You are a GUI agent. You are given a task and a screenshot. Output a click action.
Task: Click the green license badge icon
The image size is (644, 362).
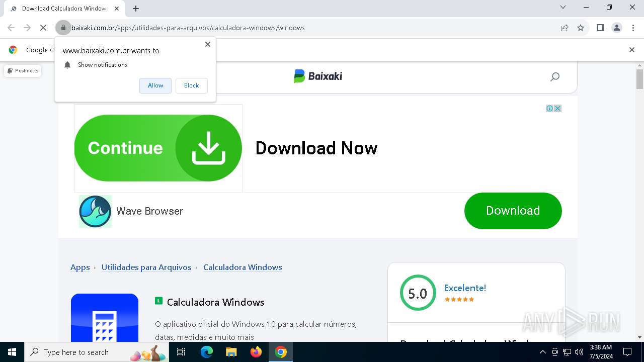pos(158,301)
